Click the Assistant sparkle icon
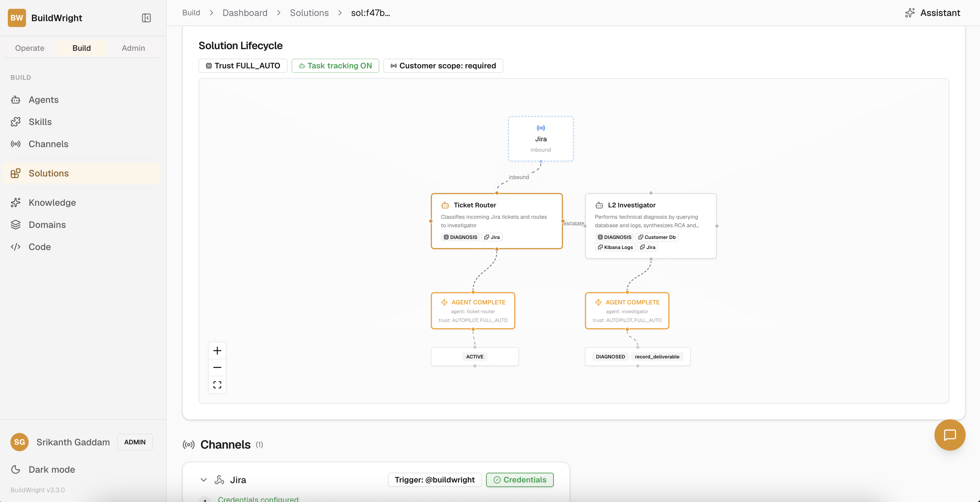This screenshot has height=502, width=980. click(x=910, y=13)
